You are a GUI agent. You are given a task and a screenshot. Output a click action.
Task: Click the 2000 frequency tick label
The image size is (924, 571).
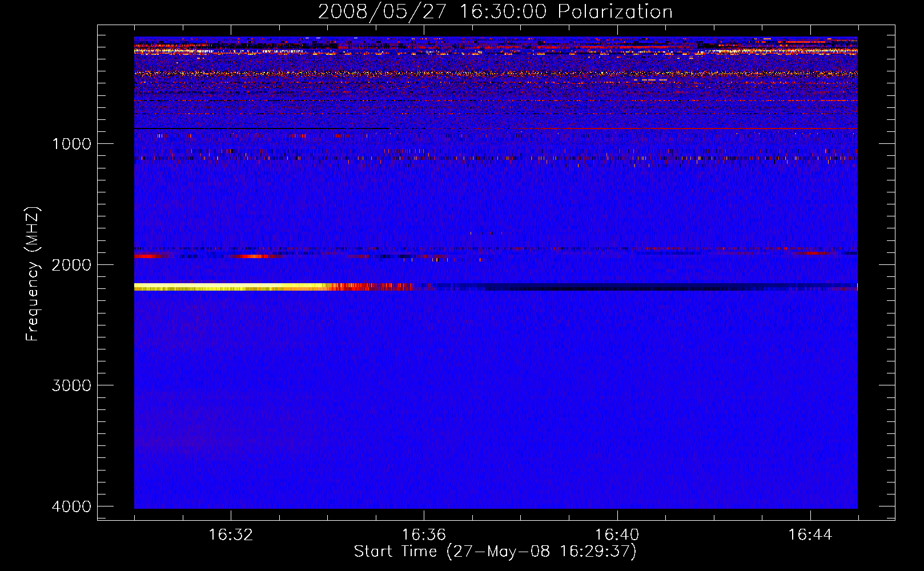pyautogui.click(x=71, y=265)
